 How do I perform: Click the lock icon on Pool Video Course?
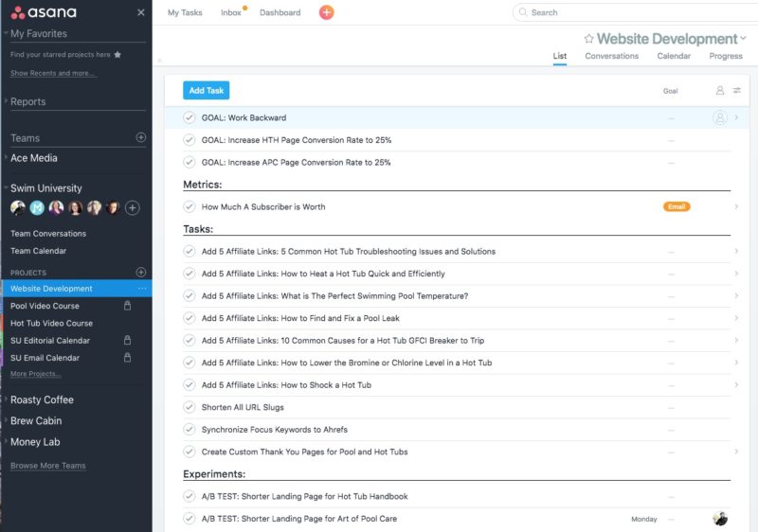pyautogui.click(x=127, y=306)
